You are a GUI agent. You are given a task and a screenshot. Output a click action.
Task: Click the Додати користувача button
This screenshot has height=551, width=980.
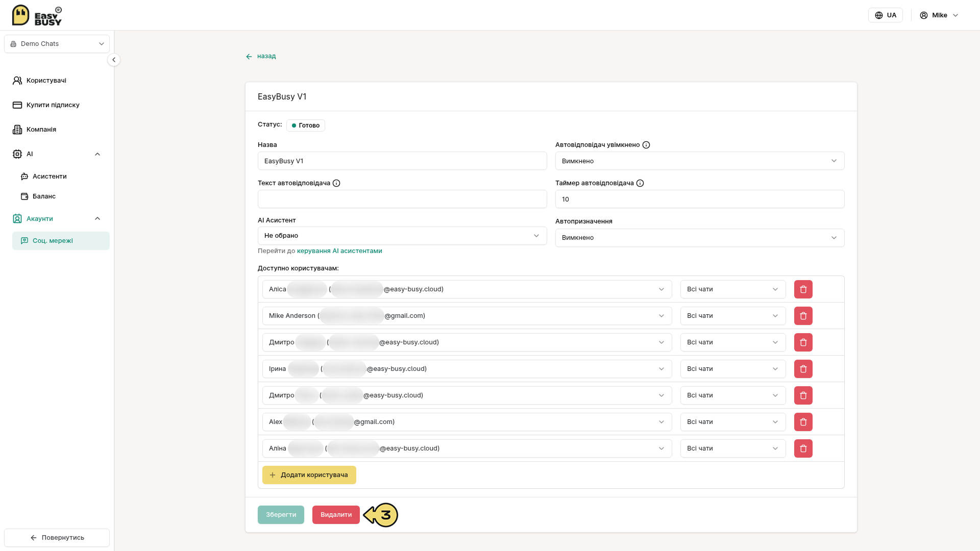tap(309, 475)
